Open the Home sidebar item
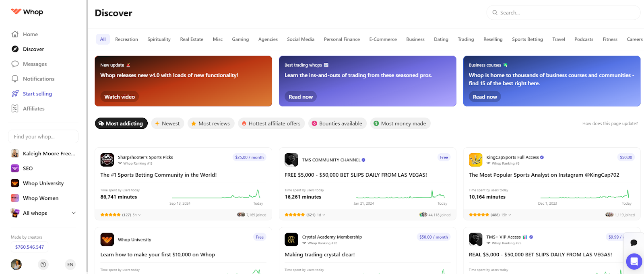 click(25, 34)
